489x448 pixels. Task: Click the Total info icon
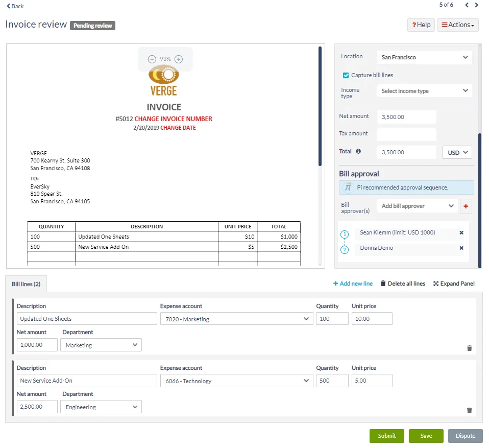tap(358, 151)
